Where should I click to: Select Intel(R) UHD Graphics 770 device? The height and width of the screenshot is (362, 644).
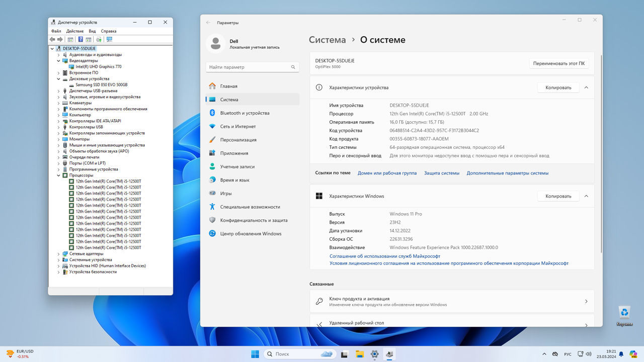(99, 67)
